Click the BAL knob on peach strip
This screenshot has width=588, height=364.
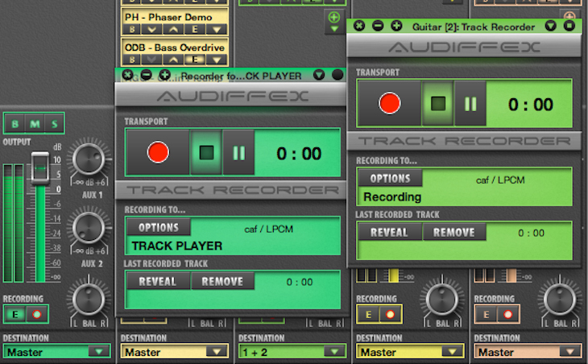point(560,300)
